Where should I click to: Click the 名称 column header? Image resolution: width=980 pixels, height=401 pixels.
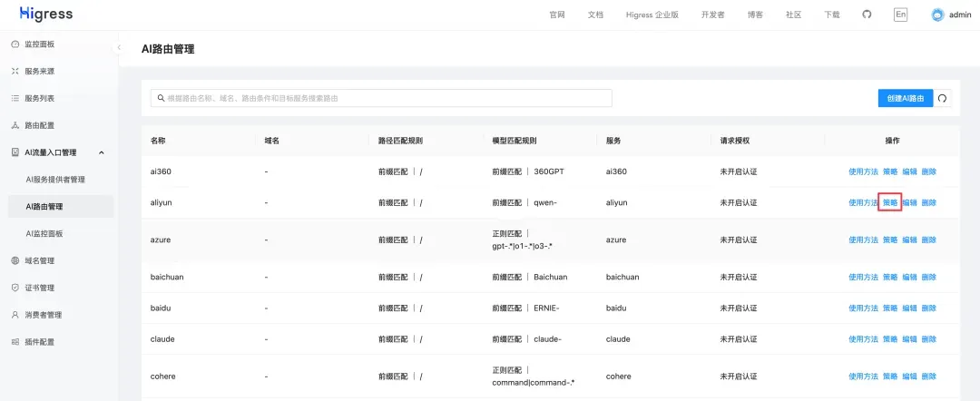pos(158,142)
